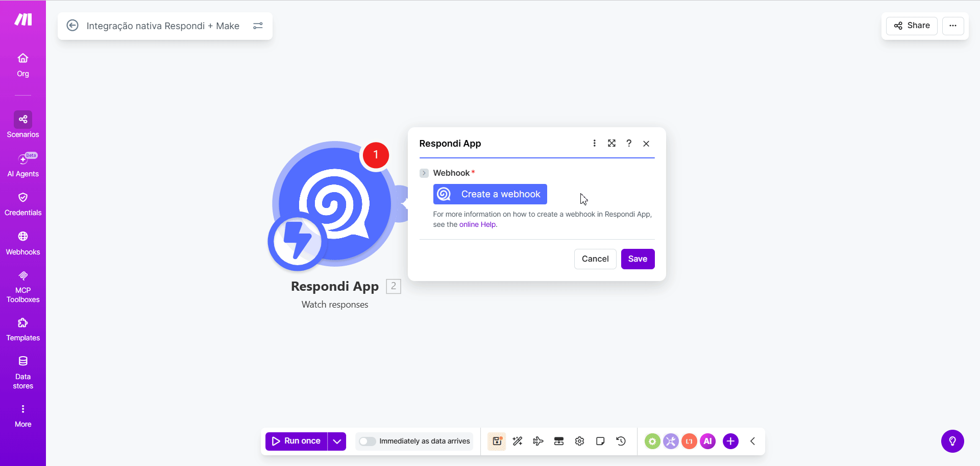The height and width of the screenshot is (466, 980).
Task: Click the Respondi App label under the module
Action: click(x=335, y=286)
